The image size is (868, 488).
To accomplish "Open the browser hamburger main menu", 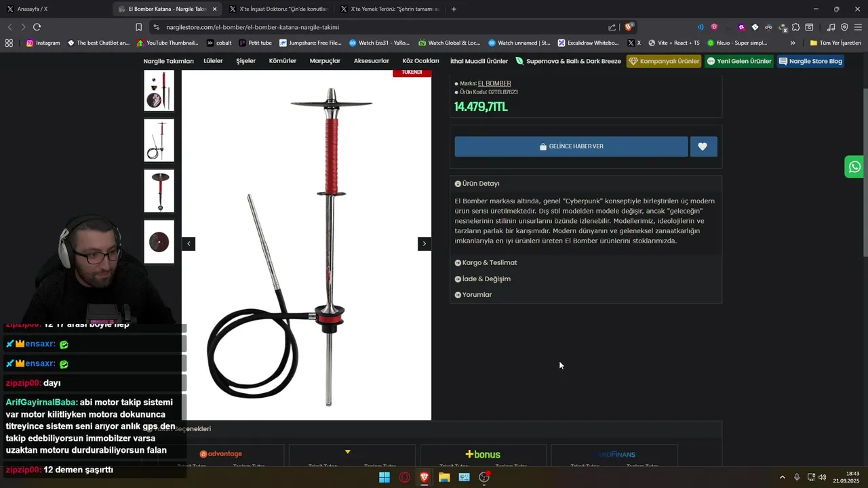I will (x=858, y=27).
